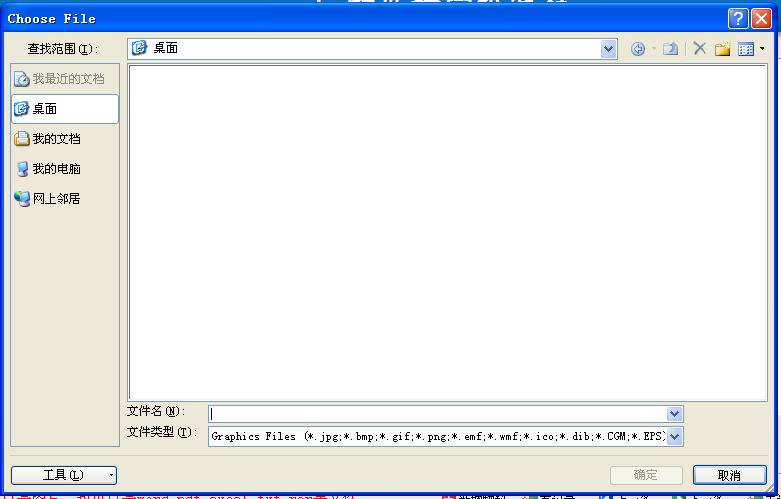Click the help question mark button
The width and height of the screenshot is (781, 499).
pyautogui.click(x=738, y=18)
